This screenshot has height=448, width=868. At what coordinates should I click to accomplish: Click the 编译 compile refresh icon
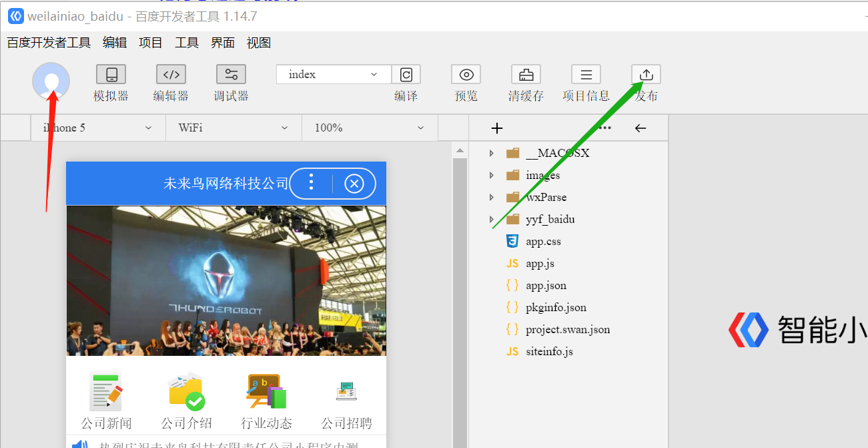click(x=406, y=75)
